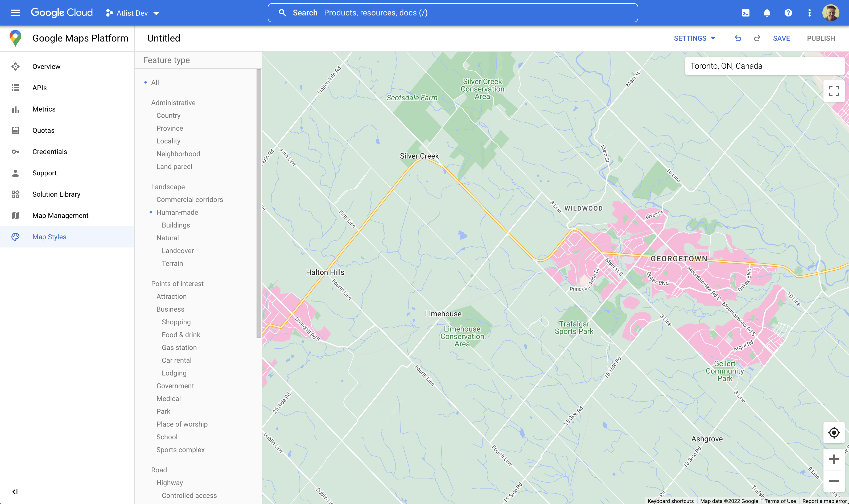Publish the map style

821,38
